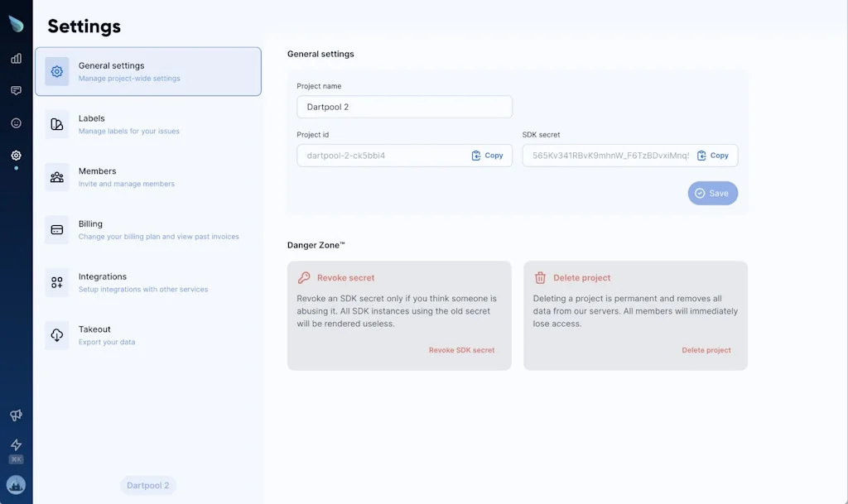The width and height of the screenshot is (848, 504).
Task: Open the Labels section
Action: [x=147, y=123]
